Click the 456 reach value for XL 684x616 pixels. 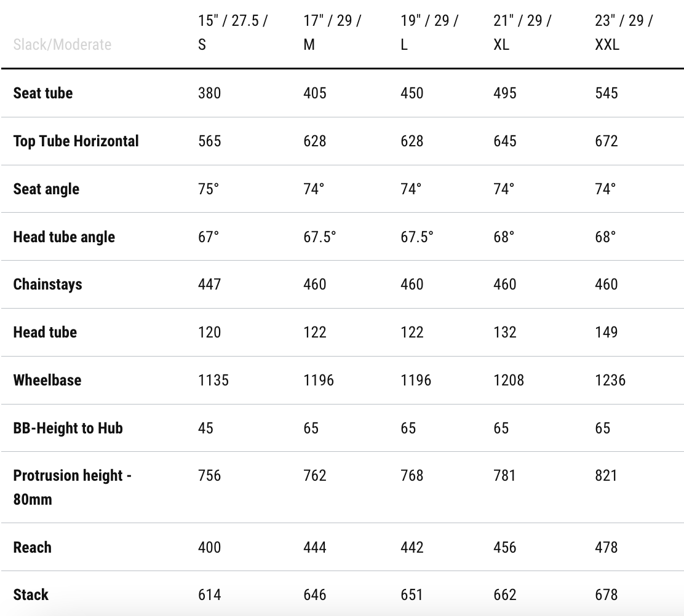coord(505,547)
